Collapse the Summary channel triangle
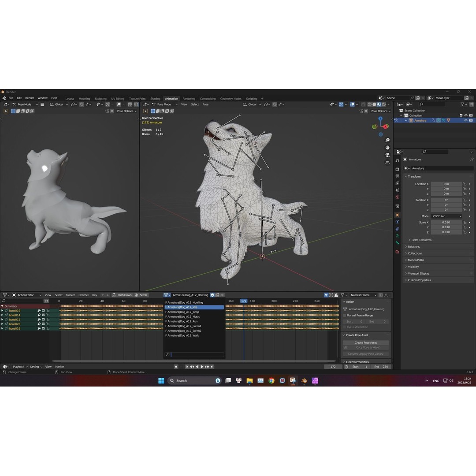 3,306
